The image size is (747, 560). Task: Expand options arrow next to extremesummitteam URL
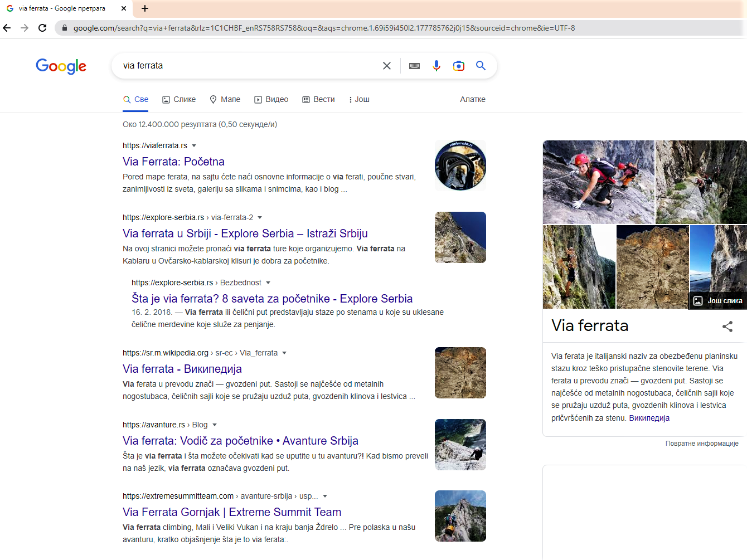(x=325, y=496)
